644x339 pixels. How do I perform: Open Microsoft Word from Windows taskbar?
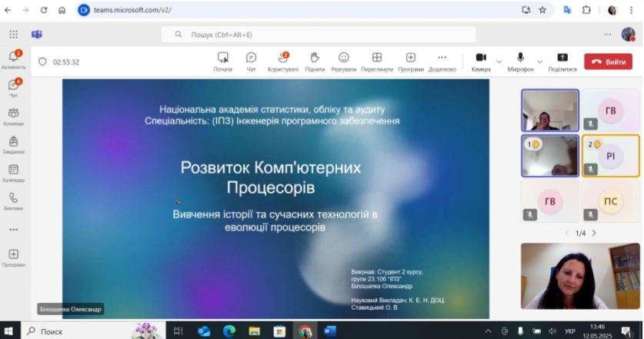click(330, 331)
